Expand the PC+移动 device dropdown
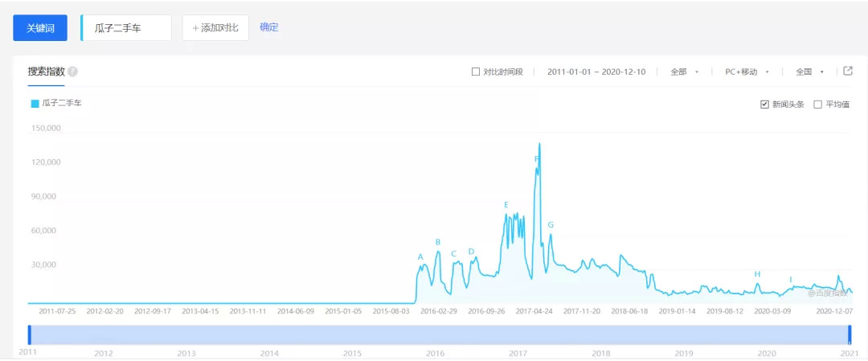 coord(747,72)
